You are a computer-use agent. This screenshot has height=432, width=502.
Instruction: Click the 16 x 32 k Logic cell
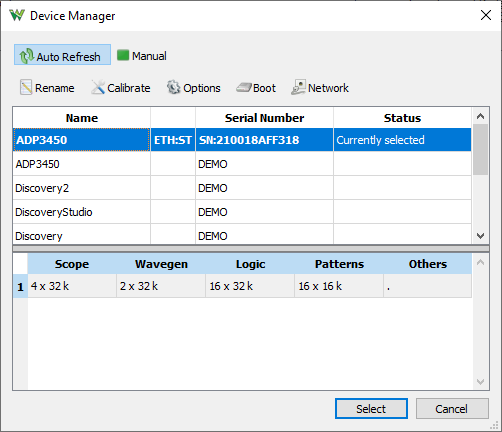pos(250,286)
